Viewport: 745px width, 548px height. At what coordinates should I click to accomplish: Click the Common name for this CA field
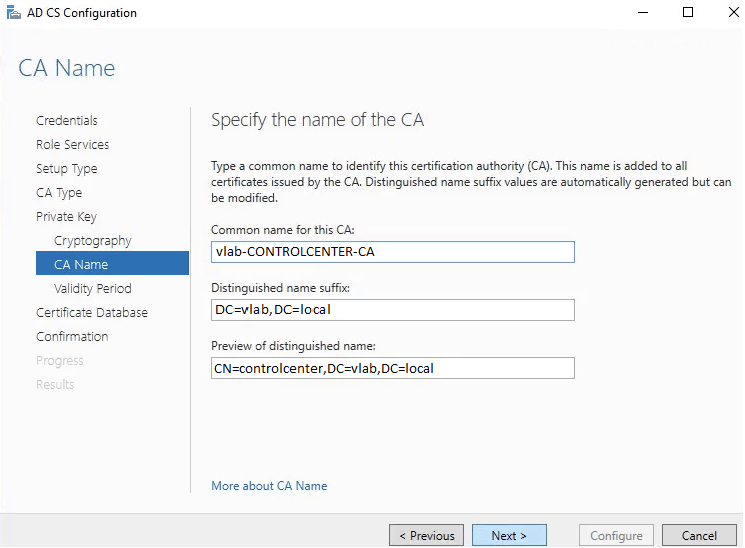pyautogui.click(x=393, y=252)
